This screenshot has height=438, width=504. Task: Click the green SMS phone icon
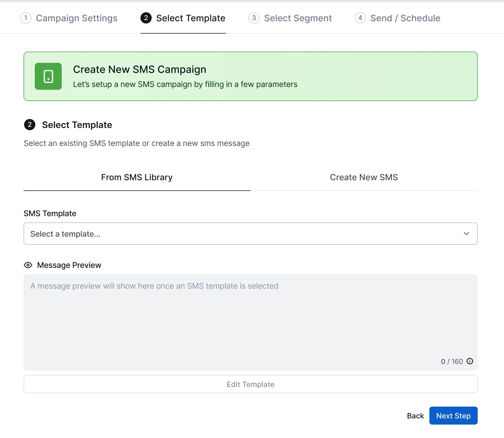[48, 76]
